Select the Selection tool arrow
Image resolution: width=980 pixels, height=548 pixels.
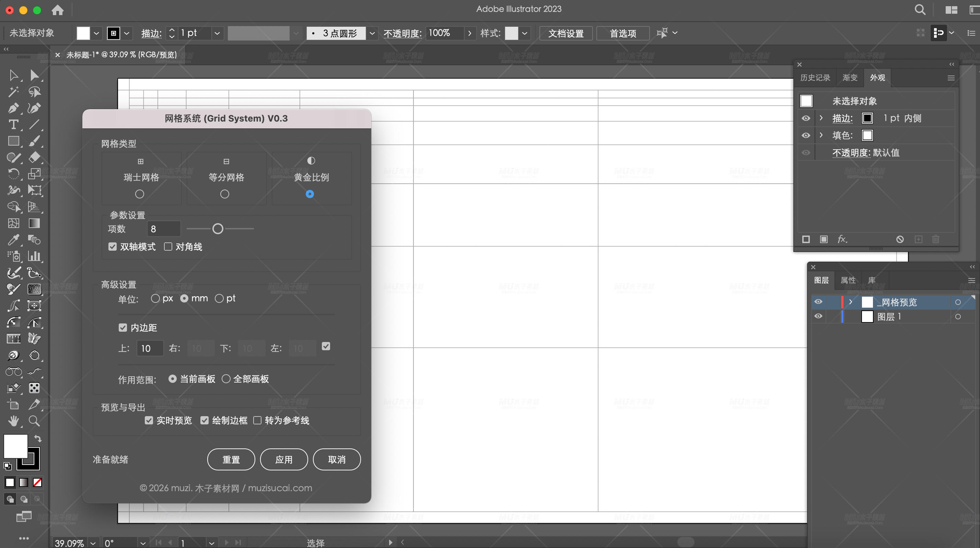pos(14,75)
